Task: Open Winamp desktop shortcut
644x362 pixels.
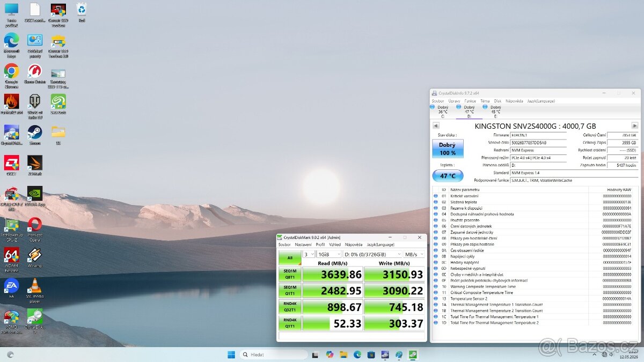Action: 35,257
